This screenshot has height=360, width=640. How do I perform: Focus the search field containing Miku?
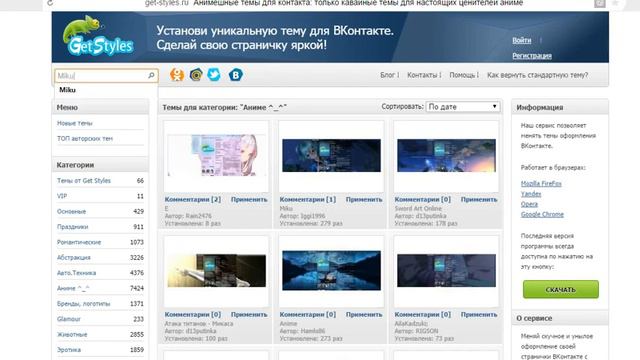(106, 76)
